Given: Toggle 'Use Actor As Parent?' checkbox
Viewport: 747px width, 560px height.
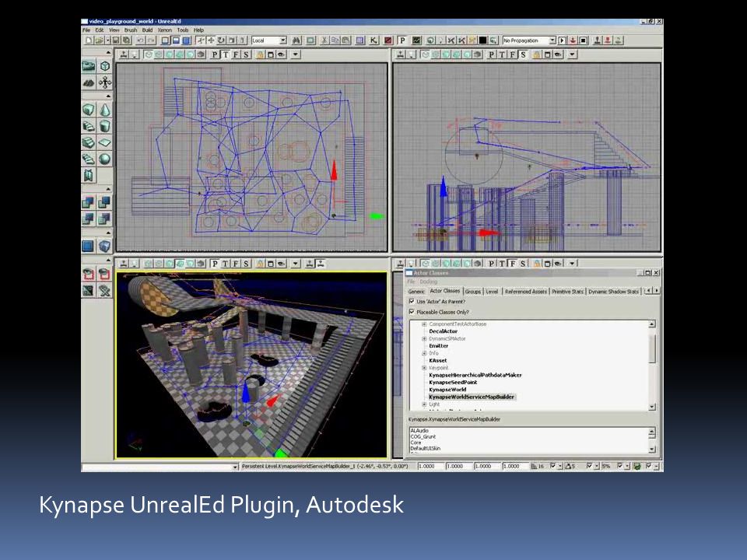Looking at the screenshot, I should (412, 302).
